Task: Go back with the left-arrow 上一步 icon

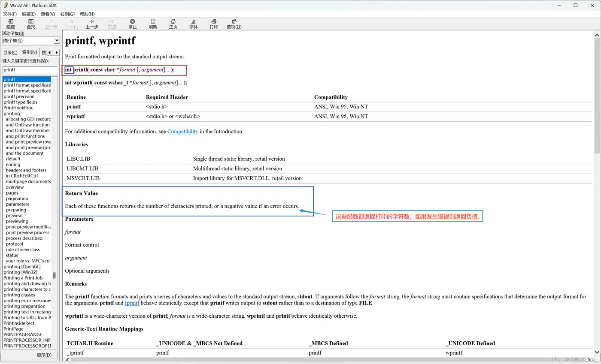Action: tap(92, 21)
